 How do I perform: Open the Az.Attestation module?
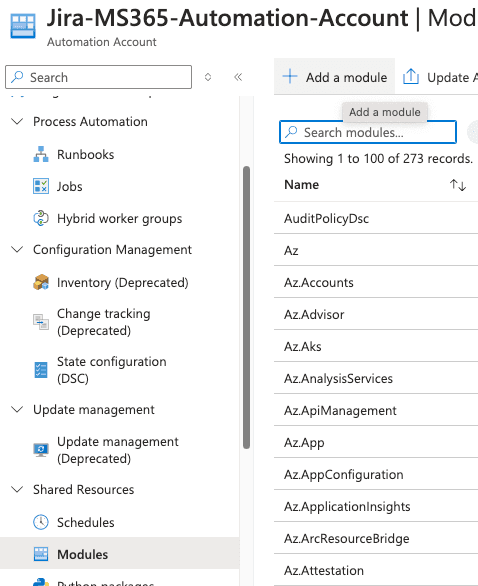point(324,571)
